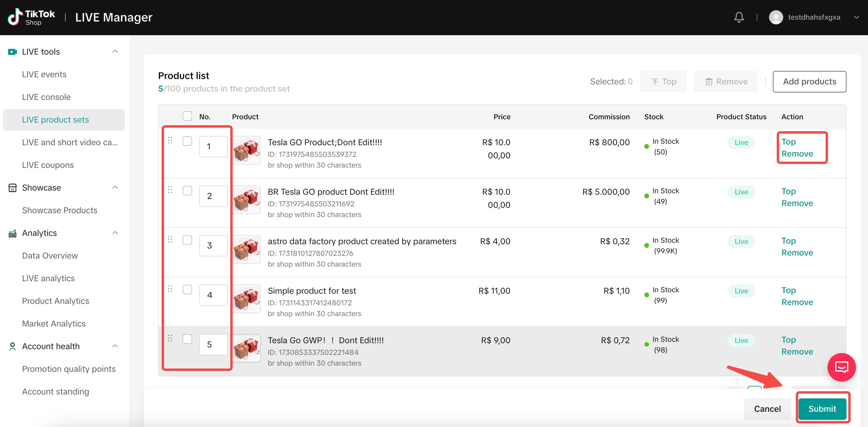
Task: Open LIVE console menu item
Action: (x=47, y=97)
